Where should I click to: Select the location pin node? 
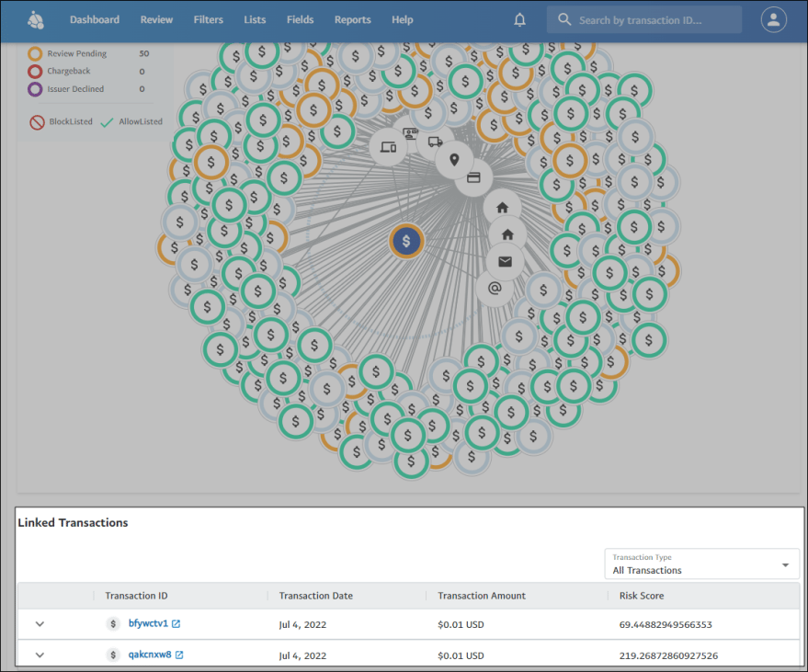tap(454, 160)
